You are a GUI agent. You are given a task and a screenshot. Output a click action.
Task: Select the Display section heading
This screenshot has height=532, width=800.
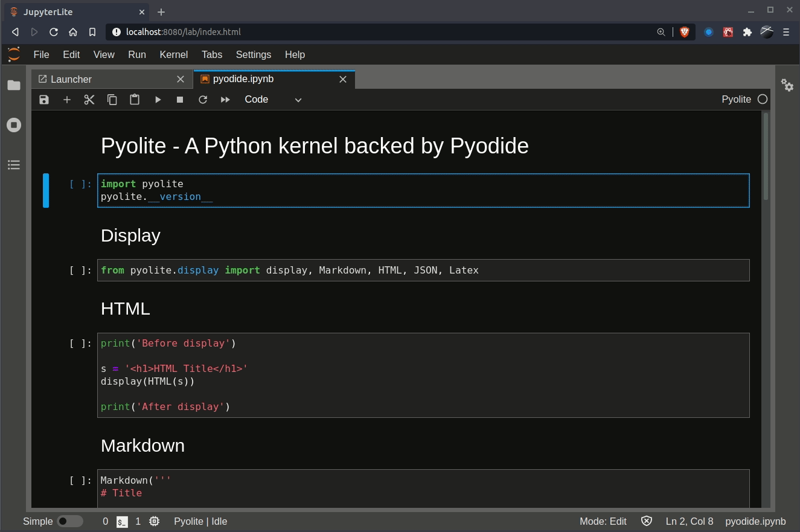[130, 236]
